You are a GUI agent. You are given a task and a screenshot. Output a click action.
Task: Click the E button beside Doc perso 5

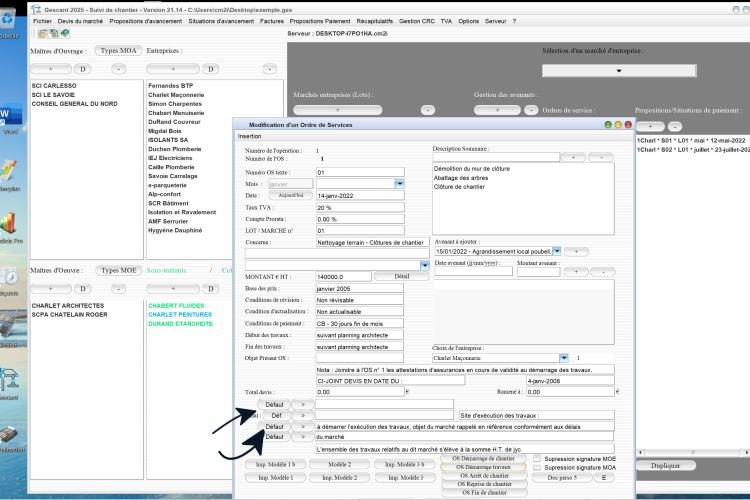604,478
